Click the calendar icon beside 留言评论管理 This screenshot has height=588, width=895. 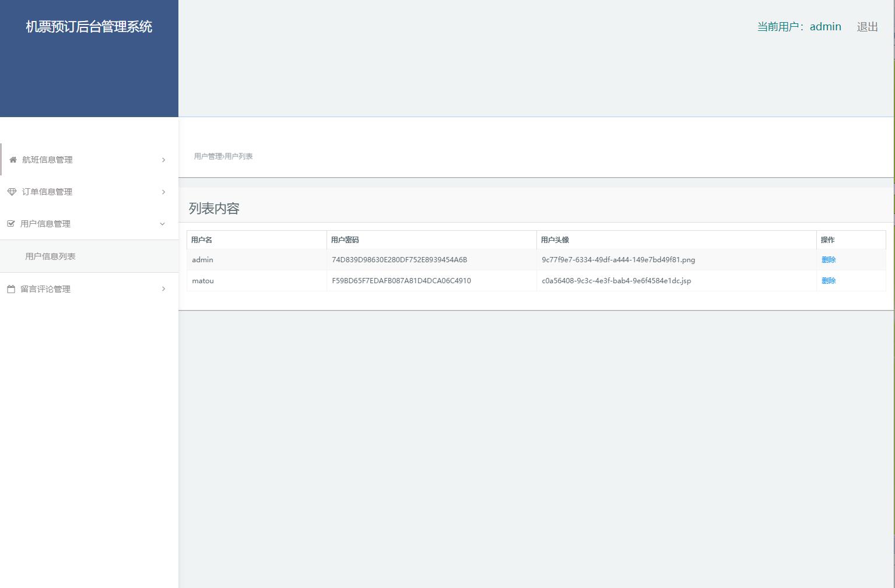10,289
